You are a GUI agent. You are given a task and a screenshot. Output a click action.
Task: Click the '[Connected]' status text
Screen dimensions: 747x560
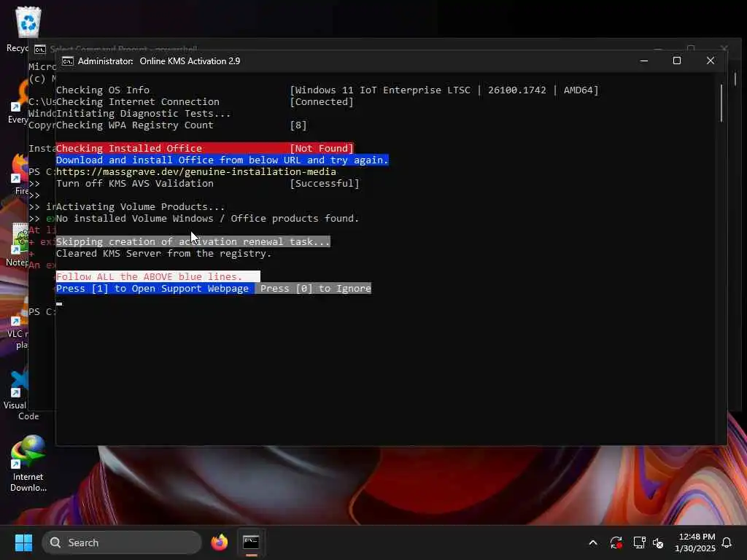pos(322,101)
